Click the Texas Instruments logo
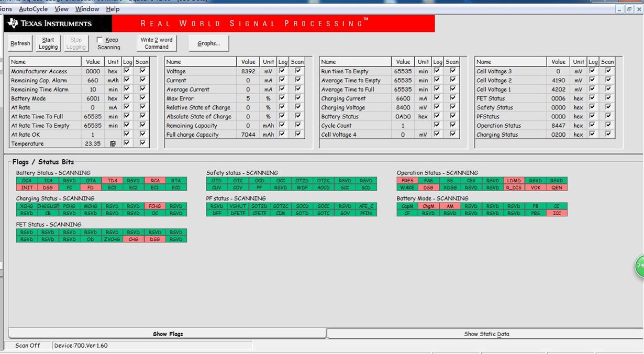The width and height of the screenshot is (644, 354). click(x=50, y=23)
